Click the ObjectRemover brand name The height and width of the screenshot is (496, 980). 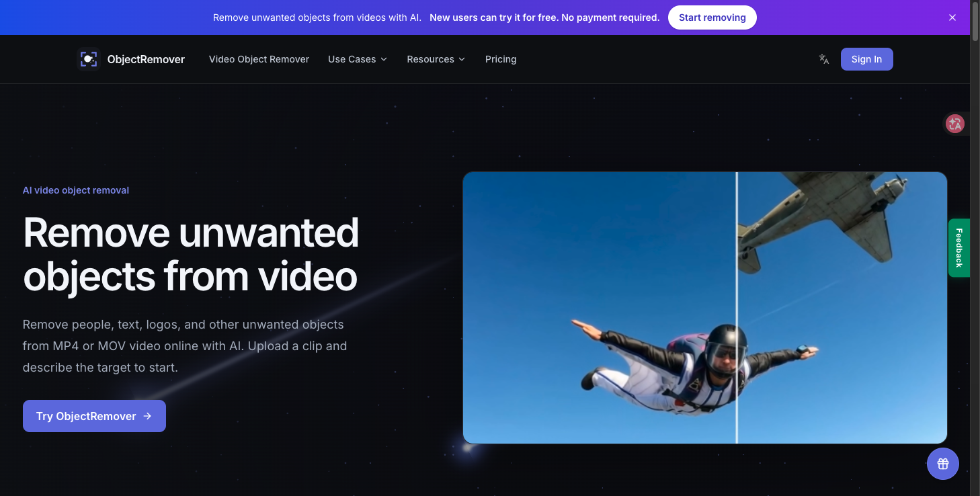pos(146,59)
